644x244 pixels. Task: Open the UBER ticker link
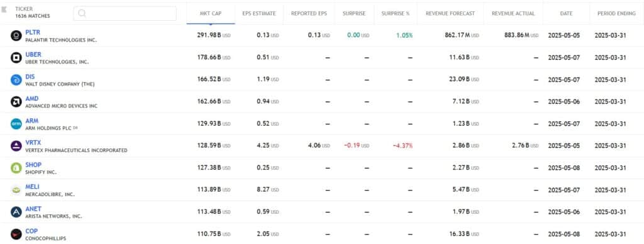pyautogui.click(x=33, y=55)
